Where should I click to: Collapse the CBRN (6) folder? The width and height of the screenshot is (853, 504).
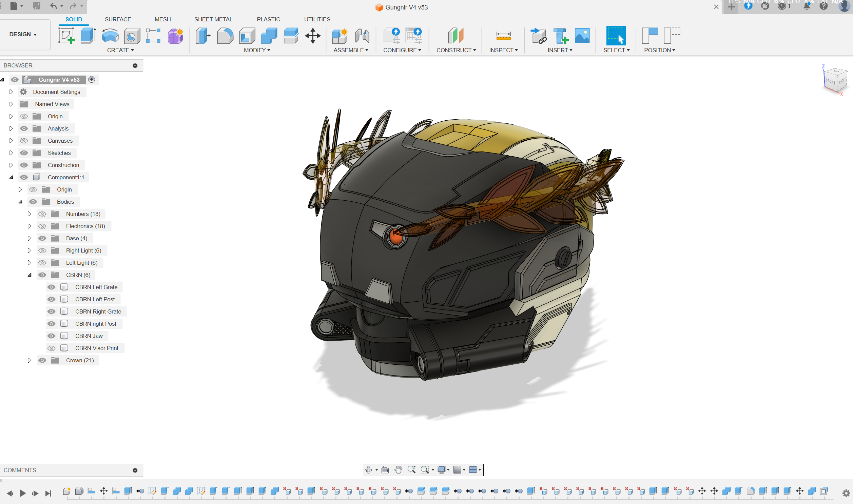pyautogui.click(x=29, y=275)
